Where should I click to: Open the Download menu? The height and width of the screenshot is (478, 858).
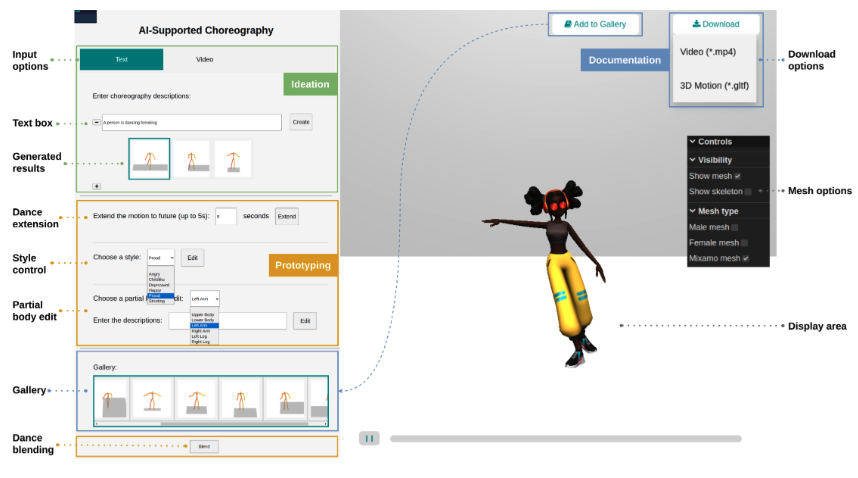click(x=715, y=24)
